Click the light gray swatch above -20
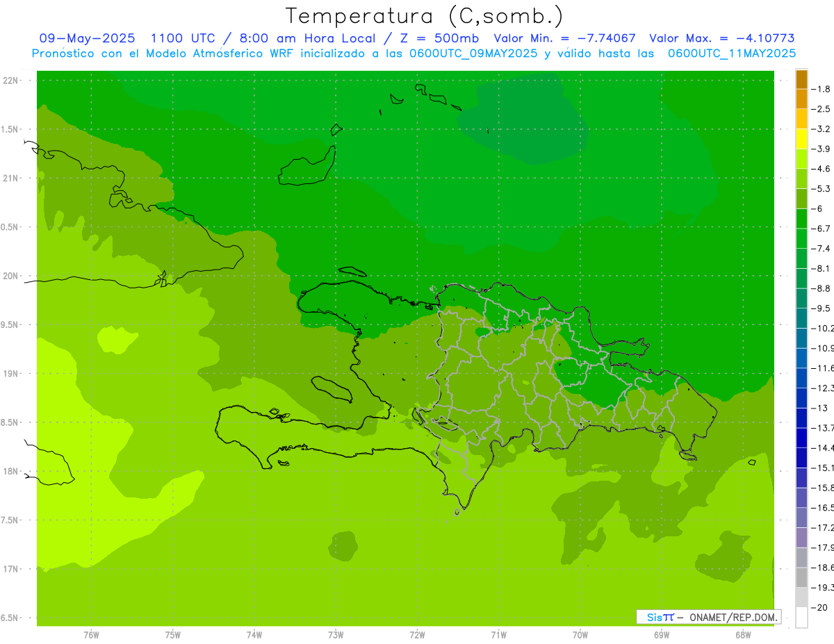Screen dimensions: 834x644 coord(801,597)
